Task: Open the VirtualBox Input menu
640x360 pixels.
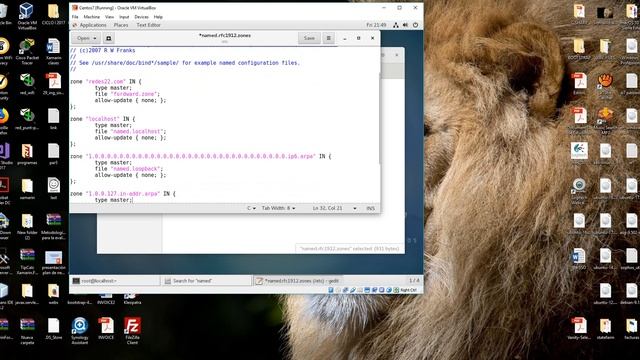Action: [x=124, y=17]
